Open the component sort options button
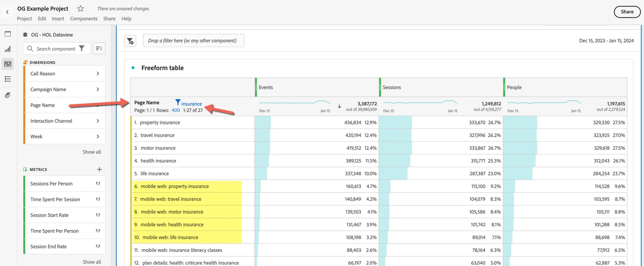 tap(99, 48)
